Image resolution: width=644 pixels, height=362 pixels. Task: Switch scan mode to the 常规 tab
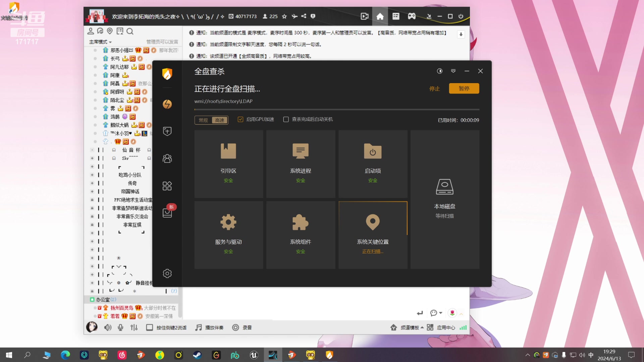click(203, 120)
